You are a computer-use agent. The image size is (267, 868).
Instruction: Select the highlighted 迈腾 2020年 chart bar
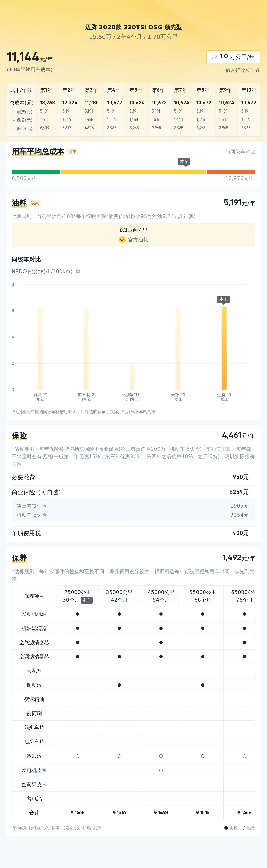coord(224,348)
